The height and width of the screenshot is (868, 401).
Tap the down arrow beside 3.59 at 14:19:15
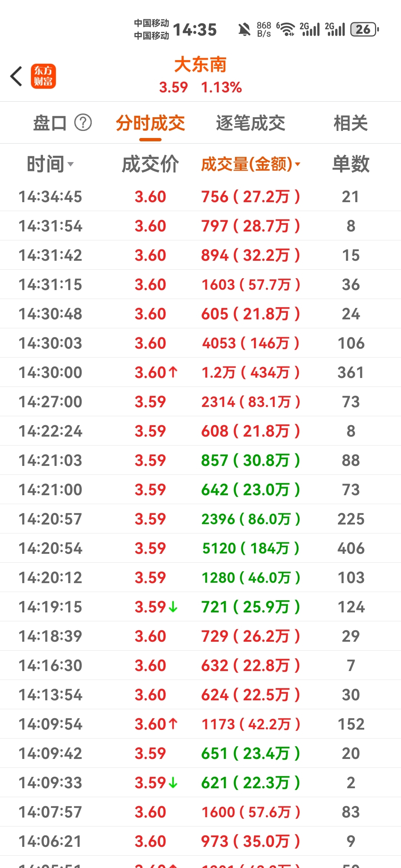pyautogui.click(x=173, y=607)
